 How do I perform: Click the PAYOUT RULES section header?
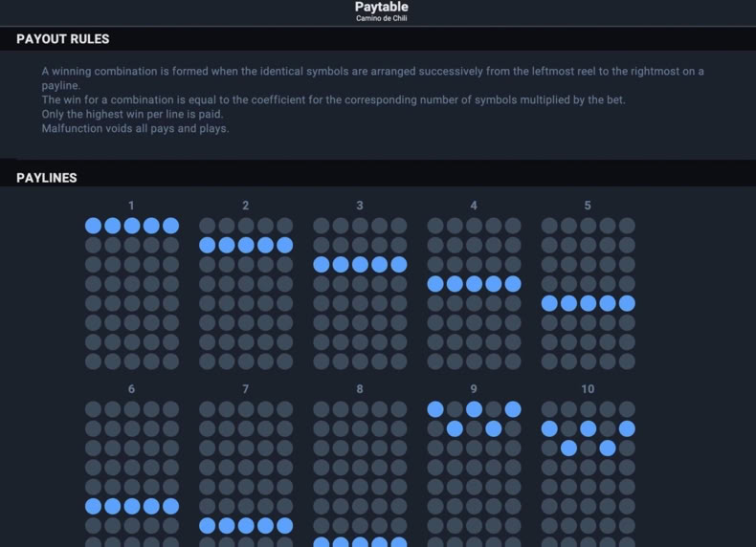[62, 39]
